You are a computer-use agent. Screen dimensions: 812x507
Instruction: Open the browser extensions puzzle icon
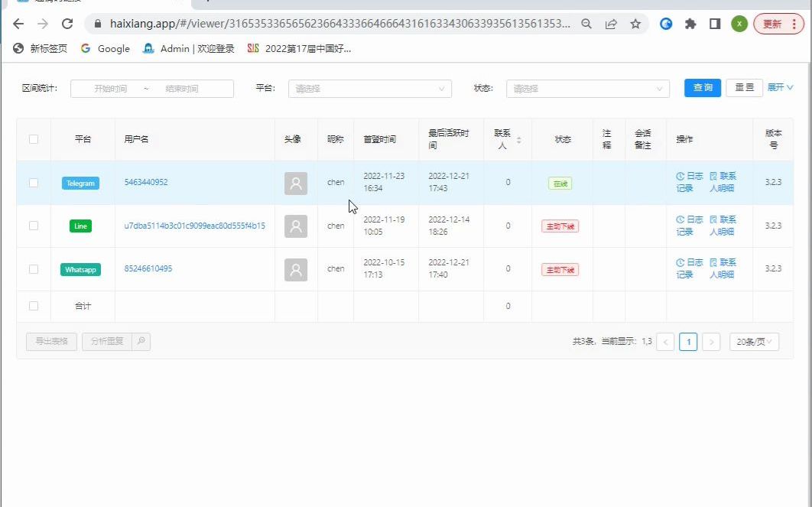click(x=690, y=24)
